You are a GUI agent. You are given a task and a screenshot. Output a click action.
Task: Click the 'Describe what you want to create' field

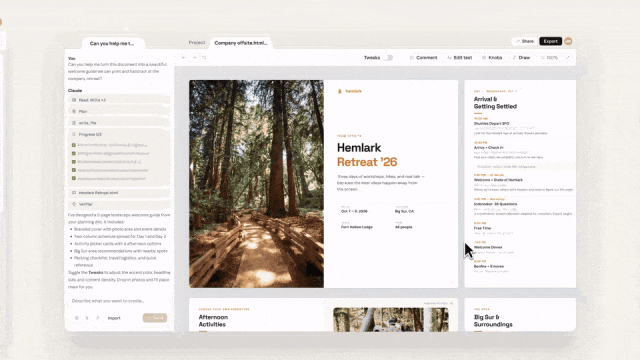click(119, 301)
